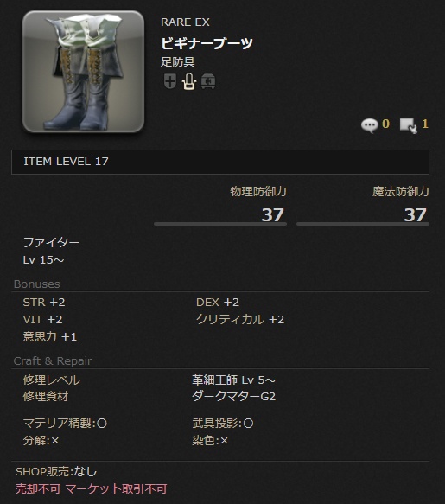Click the クリティカル +2 bonus stat
Screen dimensions: 445x504
click(x=240, y=320)
